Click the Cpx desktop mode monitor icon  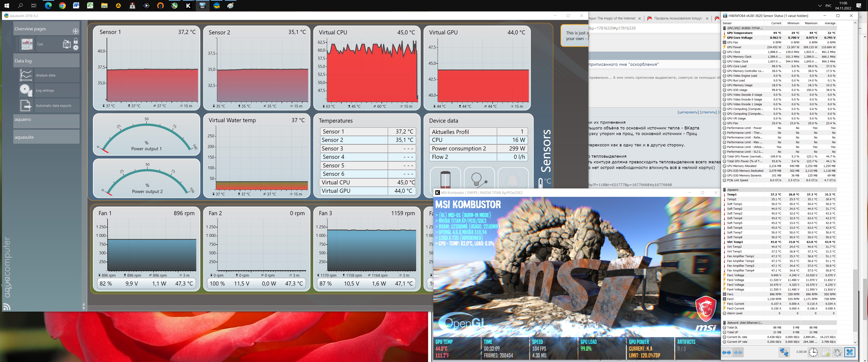pyautogui.click(x=67, y=44)
